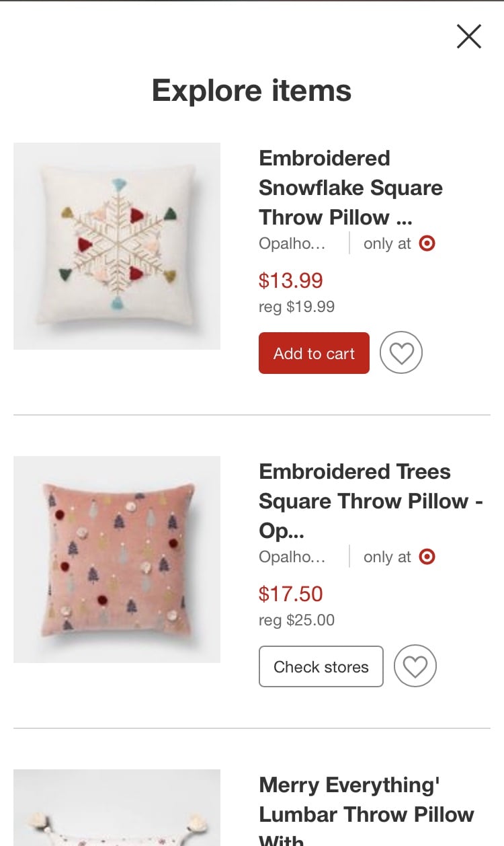Click Target bullseye logo on Trees pillow
The image size is (504, 846).
coord(427,557)
